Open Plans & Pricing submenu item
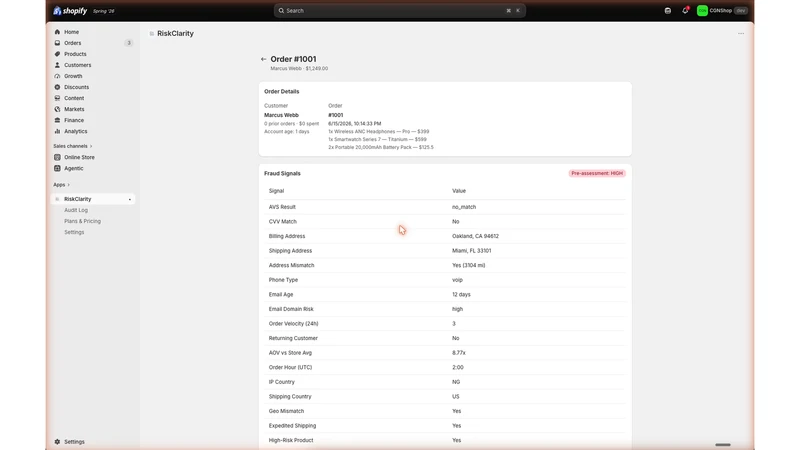The height and width of the screenshot is (450, 800). pos(83,221)
